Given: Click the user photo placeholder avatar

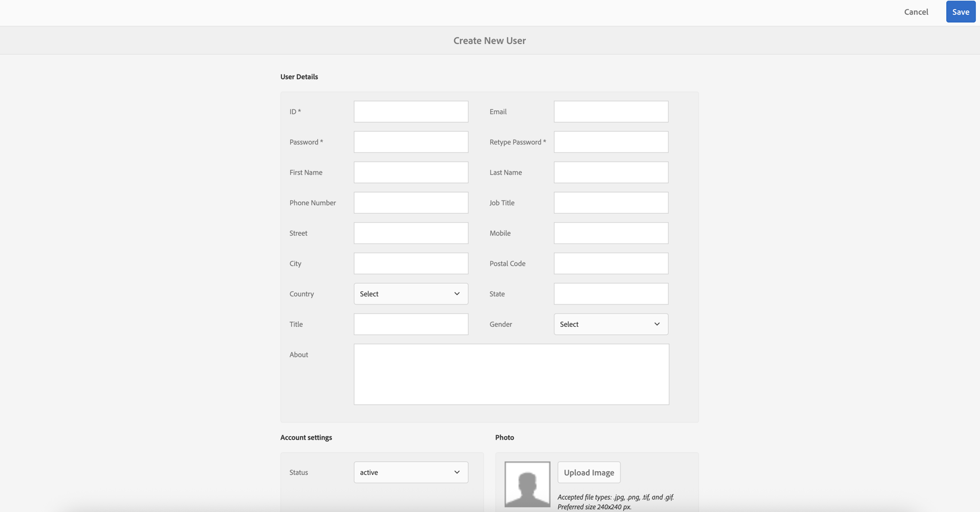Looking at the screenshot, I should click(x=528, y=484).
